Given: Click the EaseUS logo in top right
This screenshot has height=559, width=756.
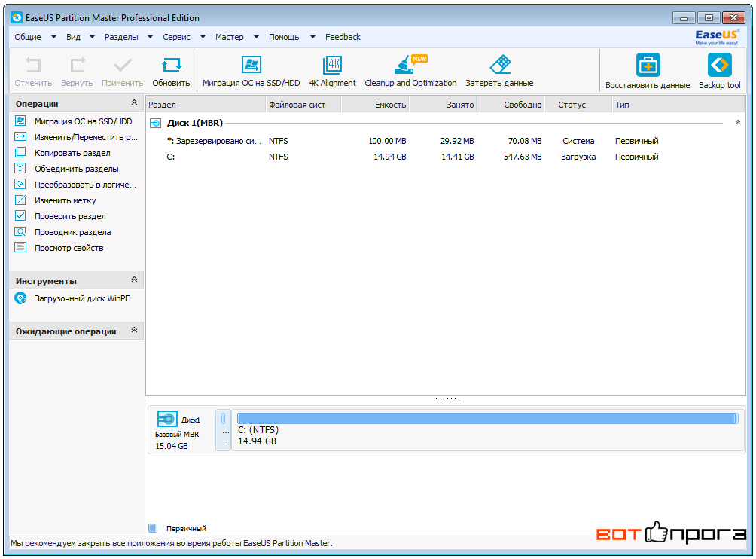Looking at the screenshot, I should click(716, 37).
